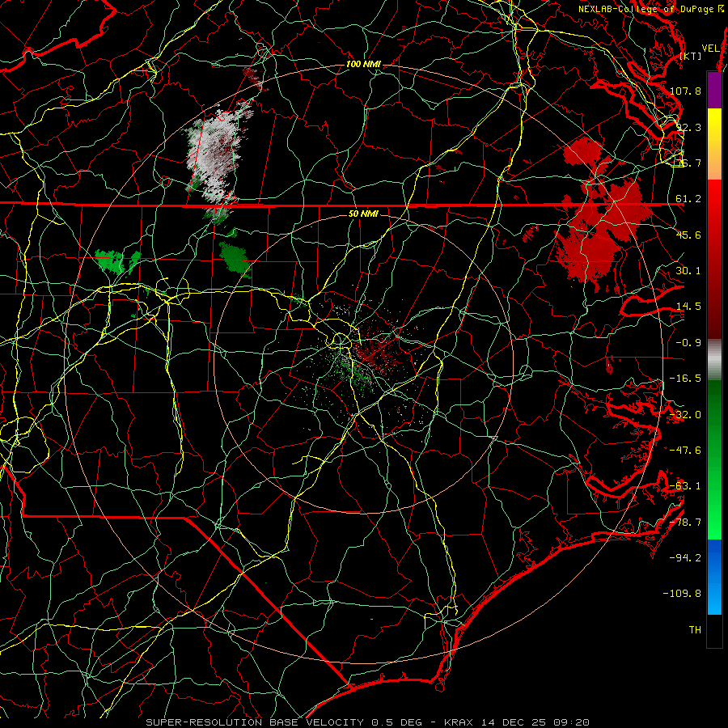
Task: Select the 14.5 value on velocity scale
Action: click(688, 307)
